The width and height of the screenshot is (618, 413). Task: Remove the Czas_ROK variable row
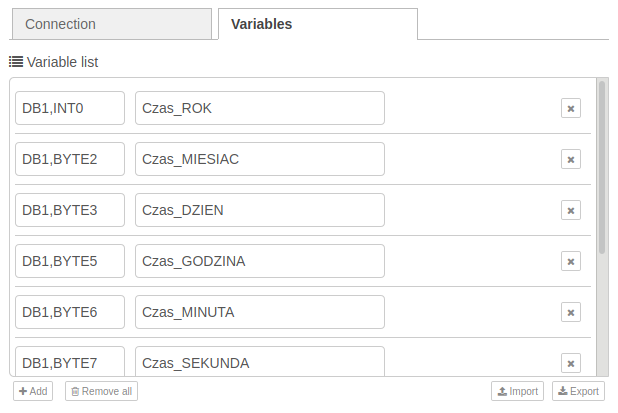click(x=571, y=108)
